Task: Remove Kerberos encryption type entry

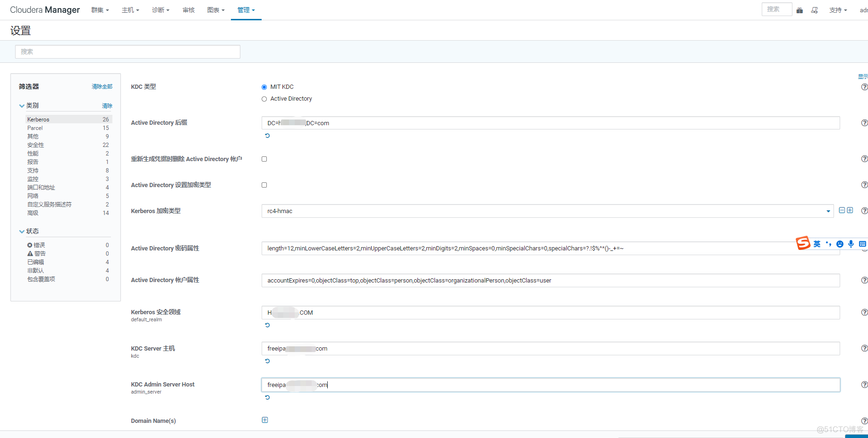Action: pyautogui.click(x=842, y=210)
